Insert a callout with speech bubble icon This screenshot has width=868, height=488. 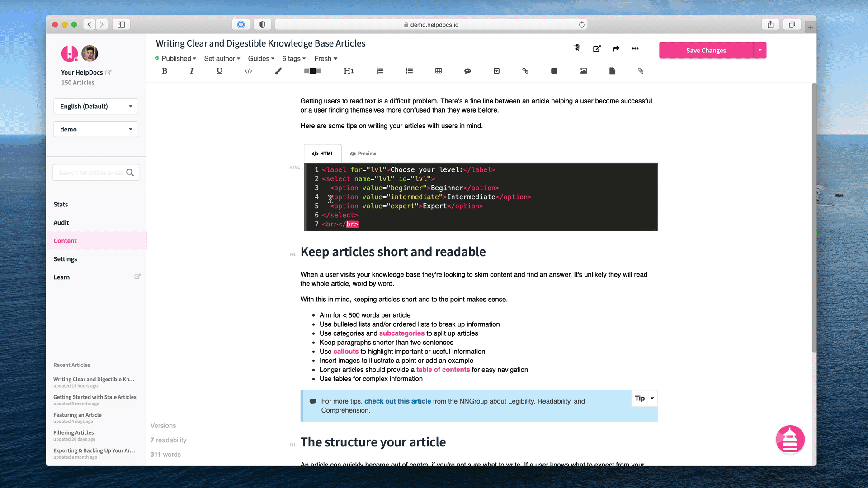(x=467, y=71)
